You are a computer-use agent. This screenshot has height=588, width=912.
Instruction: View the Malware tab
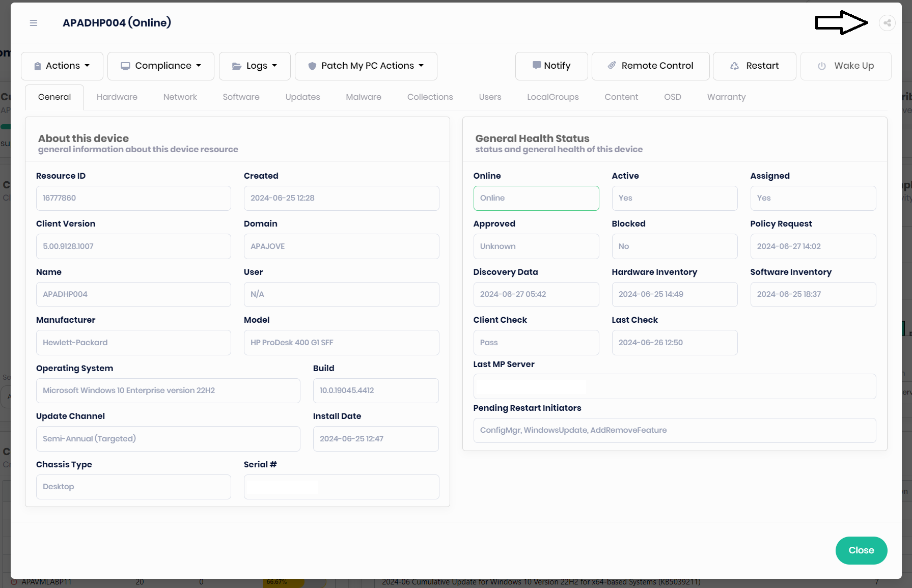click(x=364, y=97)
